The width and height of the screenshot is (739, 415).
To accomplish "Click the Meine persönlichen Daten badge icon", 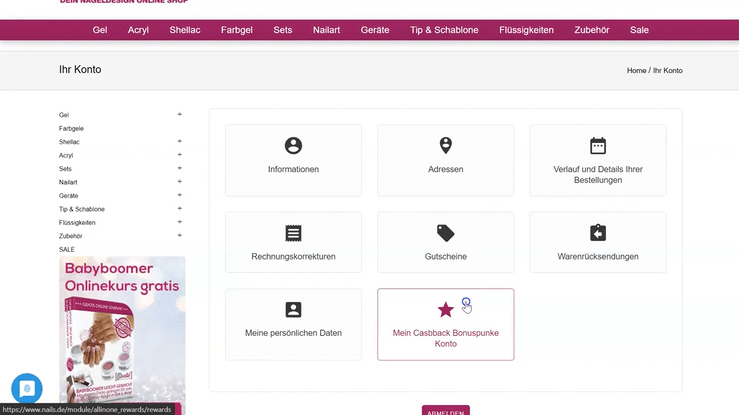I will [x=293, y=309].
